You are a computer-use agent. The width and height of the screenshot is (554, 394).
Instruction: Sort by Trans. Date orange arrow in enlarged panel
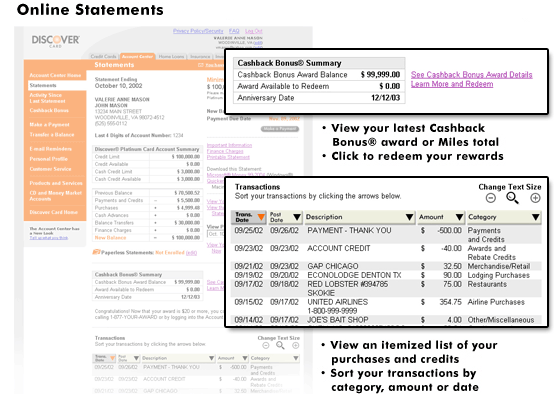pos(261,217)
